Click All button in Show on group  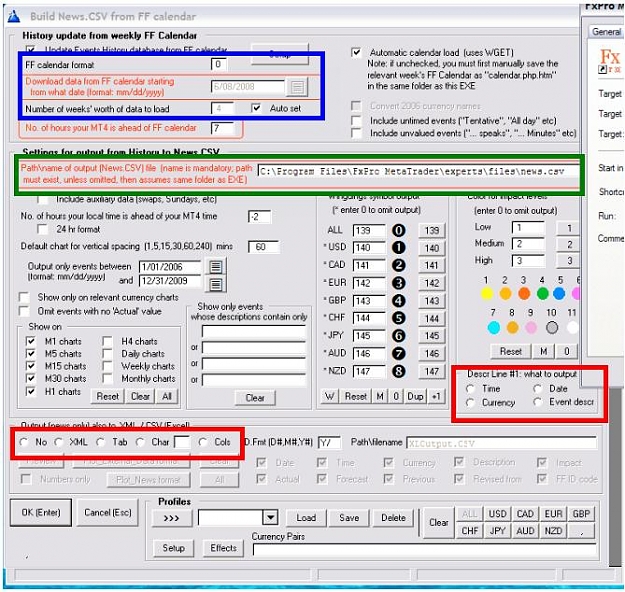(167, 396)
